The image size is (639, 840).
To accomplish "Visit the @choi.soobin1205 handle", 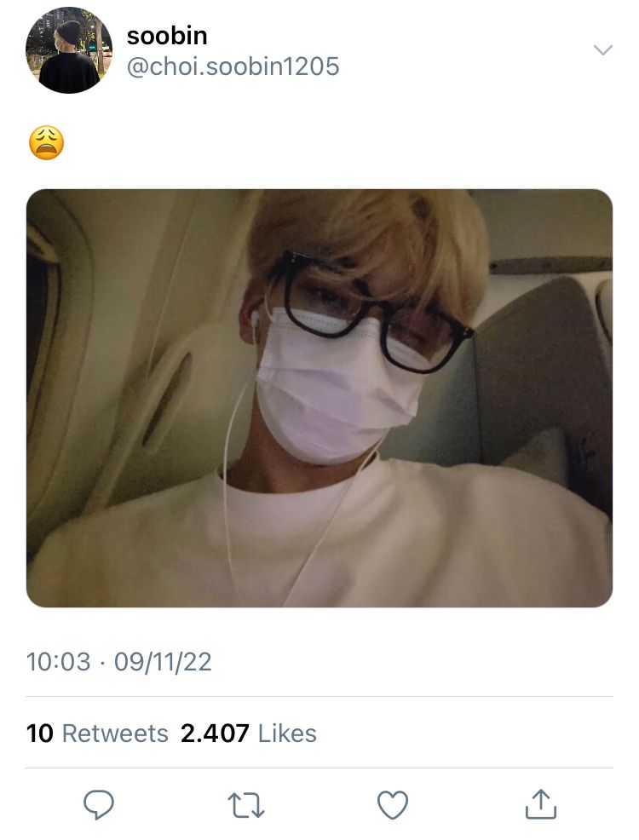I will tap(233, 67).
